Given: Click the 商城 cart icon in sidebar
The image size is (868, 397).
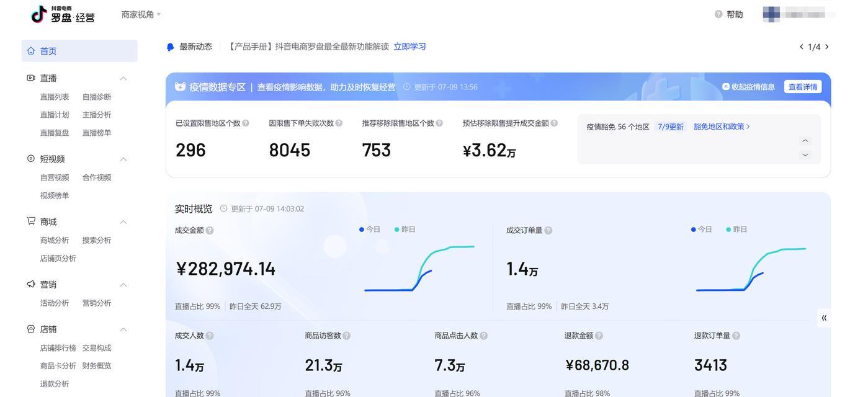Looking at the screenshot, I should 31,221.
